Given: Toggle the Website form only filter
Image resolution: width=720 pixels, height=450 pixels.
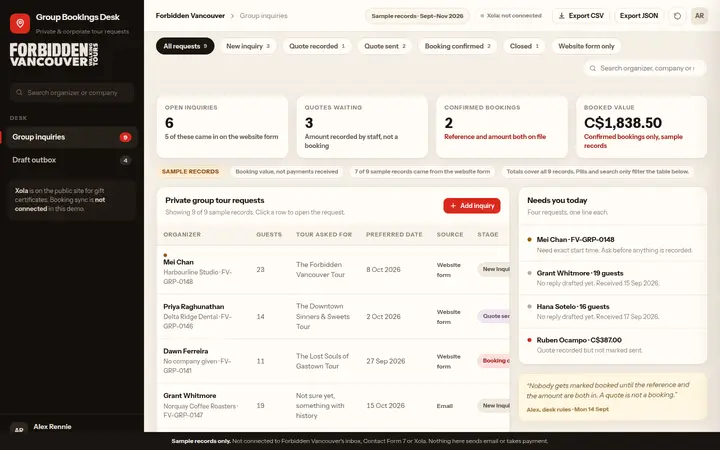Looking at the screenshot, I should [x=586, y=46].
